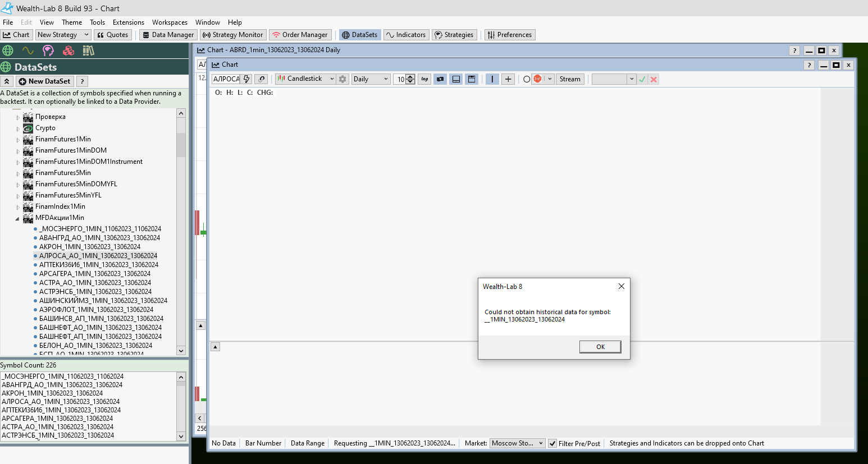The width and height of the screenshot is (868, 464).
Task: Open the Indicators wave icon in sidebar
Action: coord(28,50)
